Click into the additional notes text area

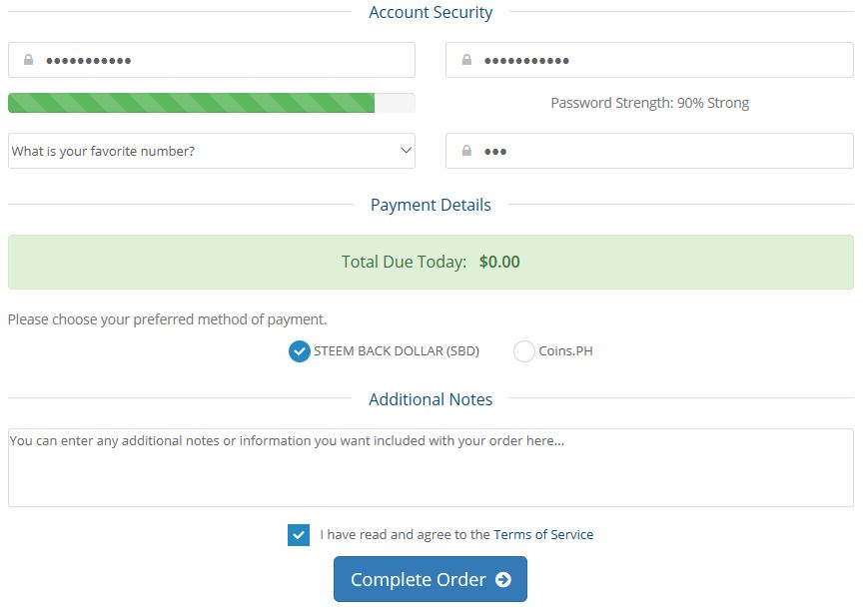pos(431,467)
